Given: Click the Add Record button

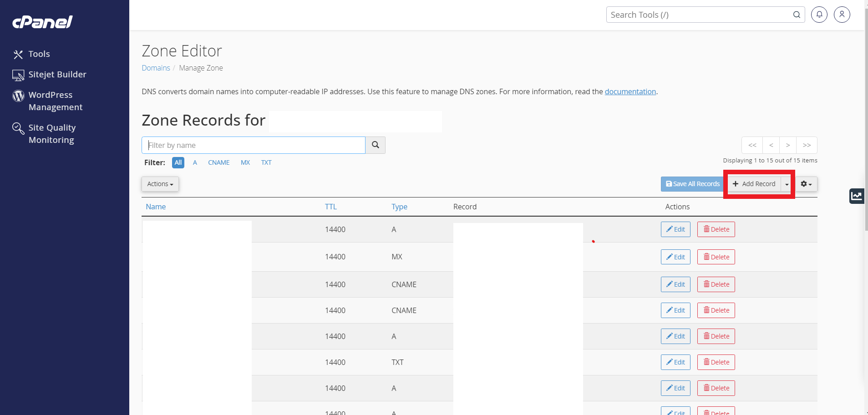Looking at the screenshot, I should tap(754, 184).
